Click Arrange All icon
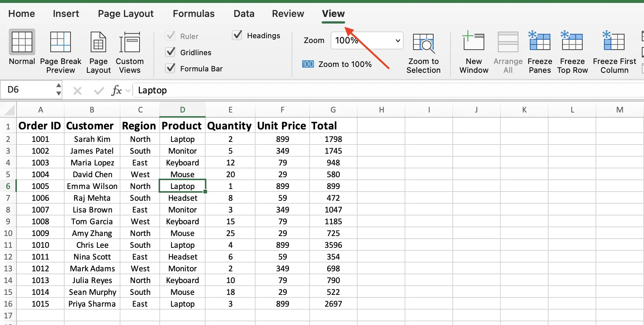 508,42
